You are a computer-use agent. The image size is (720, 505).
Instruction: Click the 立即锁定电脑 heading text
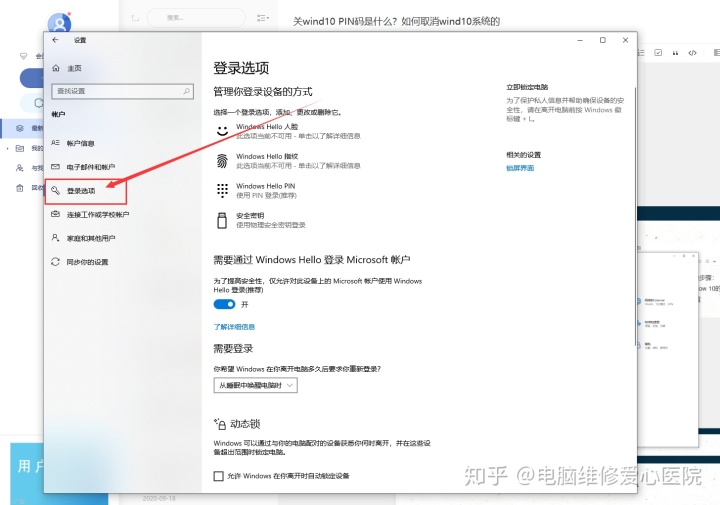[527, 87]
